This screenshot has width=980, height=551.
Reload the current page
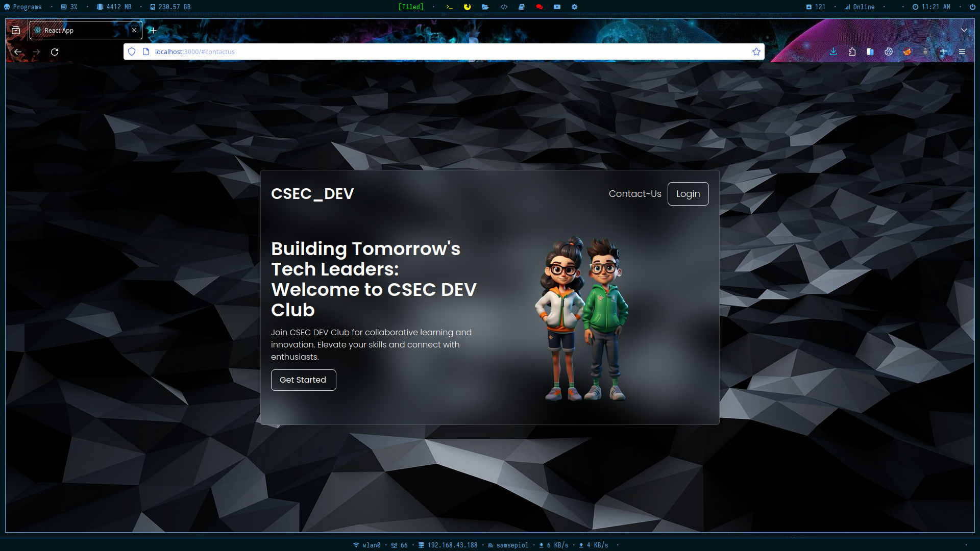point(55,52)
